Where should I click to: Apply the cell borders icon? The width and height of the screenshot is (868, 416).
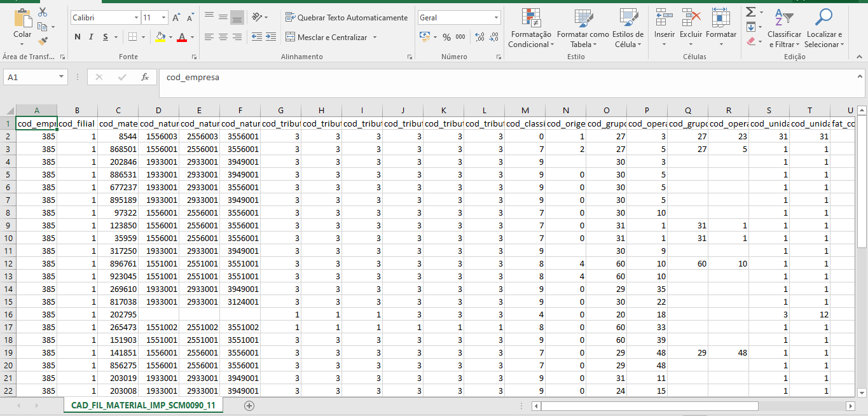pyautogui.click(x=132, y=37)
